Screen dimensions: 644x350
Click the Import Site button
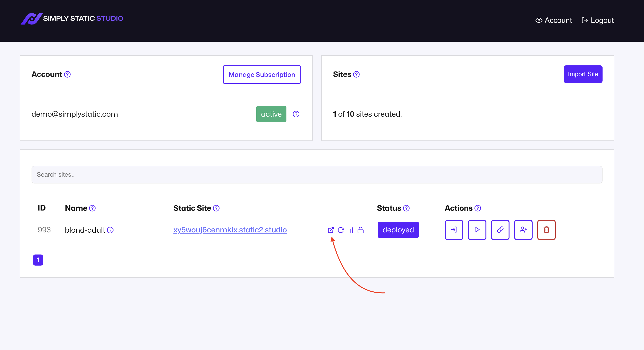[583, 74]
